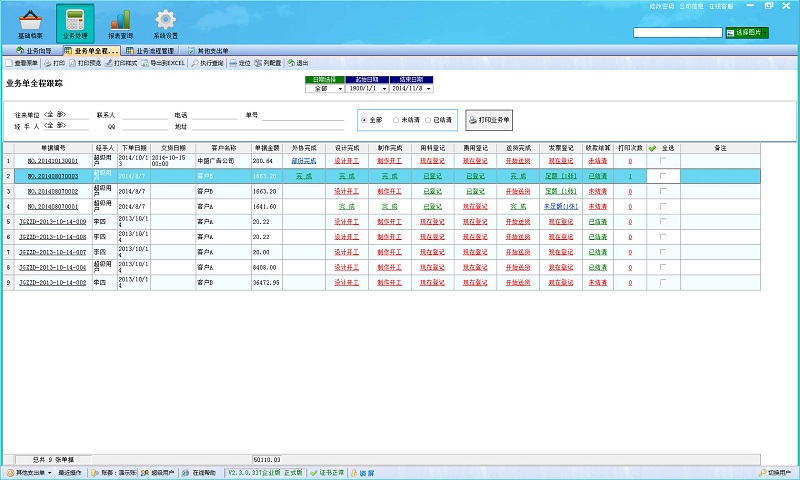Click the 打印业务单 button
This screenshot has width=800, height=480.
click(x=489, y=119)
